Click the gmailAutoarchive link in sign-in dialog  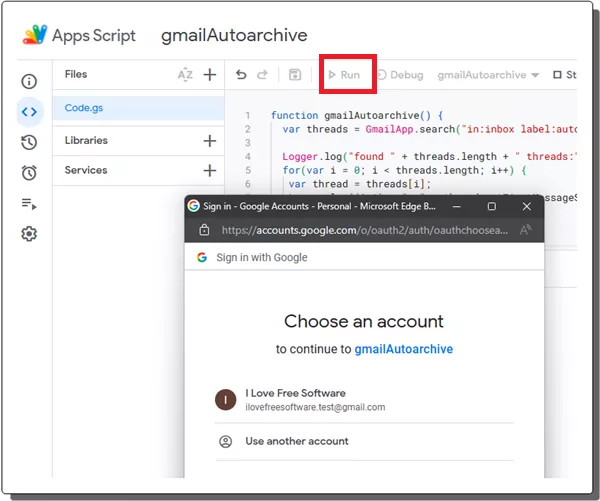[x=403, y=349]
